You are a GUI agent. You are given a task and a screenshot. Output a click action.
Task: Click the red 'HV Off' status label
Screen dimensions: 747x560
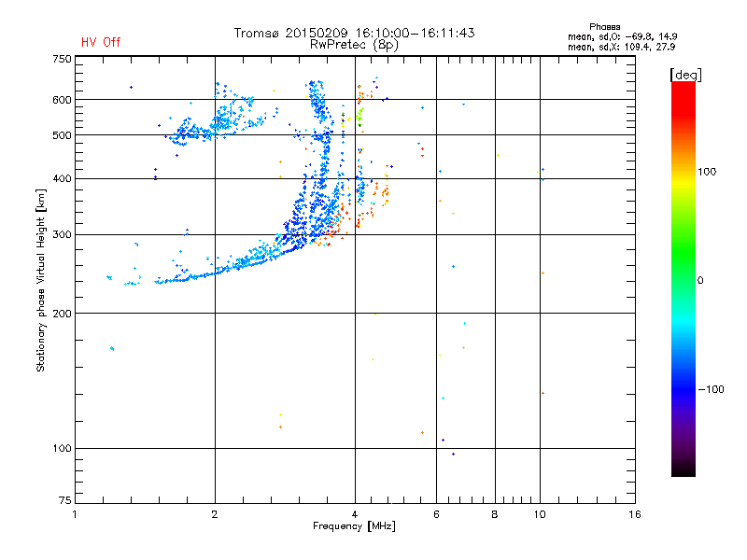pos(101,42)
